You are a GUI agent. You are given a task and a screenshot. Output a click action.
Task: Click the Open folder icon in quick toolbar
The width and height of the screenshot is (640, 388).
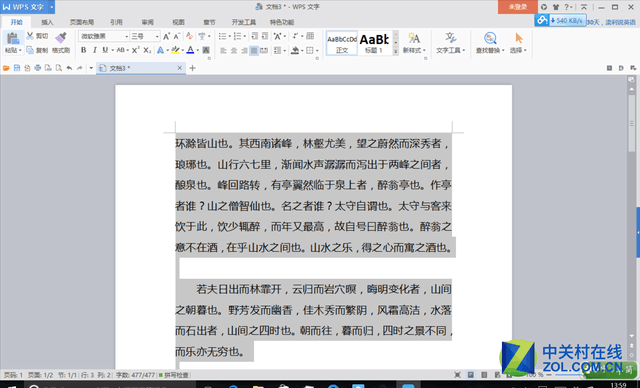coord(6,68)
